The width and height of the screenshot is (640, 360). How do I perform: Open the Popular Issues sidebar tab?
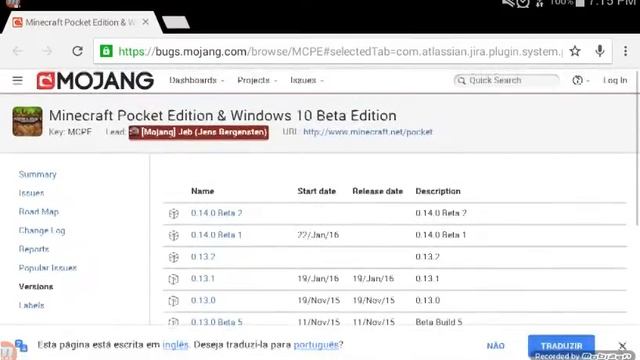click(48, 268)
